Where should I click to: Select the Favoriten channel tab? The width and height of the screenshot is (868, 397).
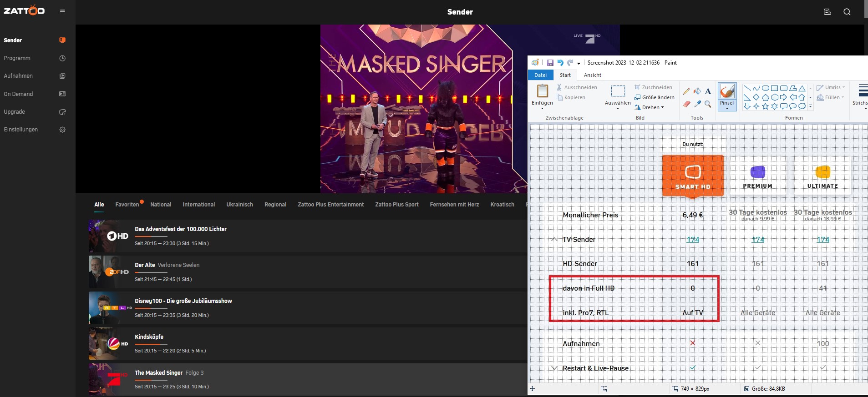coord(127,205)
